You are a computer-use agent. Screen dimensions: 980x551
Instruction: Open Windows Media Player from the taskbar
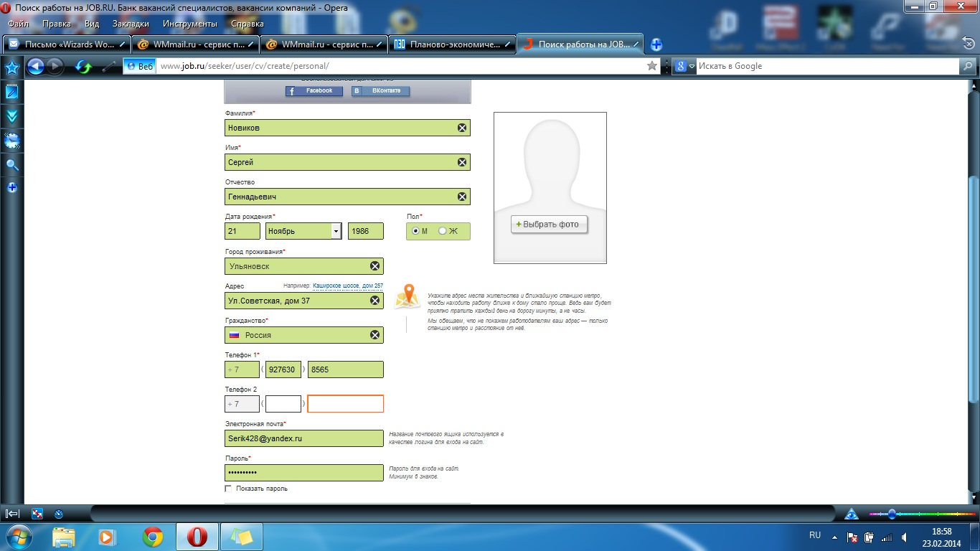(107, 537)
